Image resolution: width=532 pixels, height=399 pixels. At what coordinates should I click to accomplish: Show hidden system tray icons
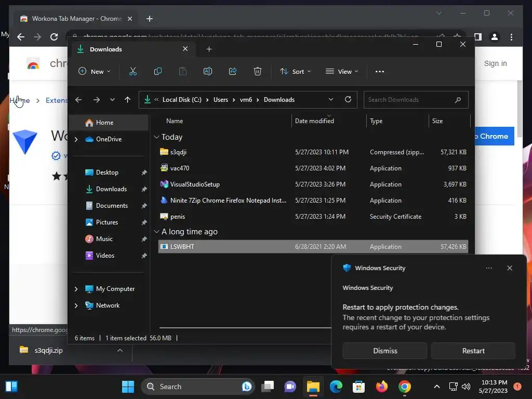click(x=437, y=387)
